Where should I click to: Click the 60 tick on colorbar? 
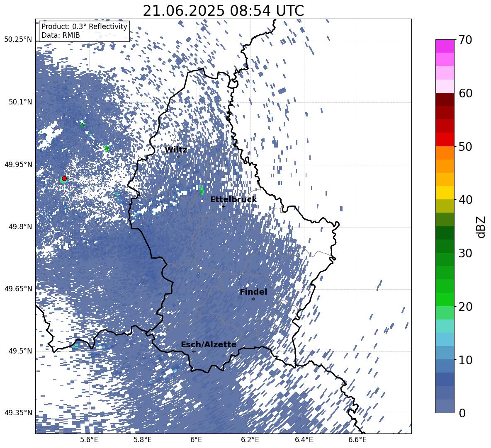[465, 93]
